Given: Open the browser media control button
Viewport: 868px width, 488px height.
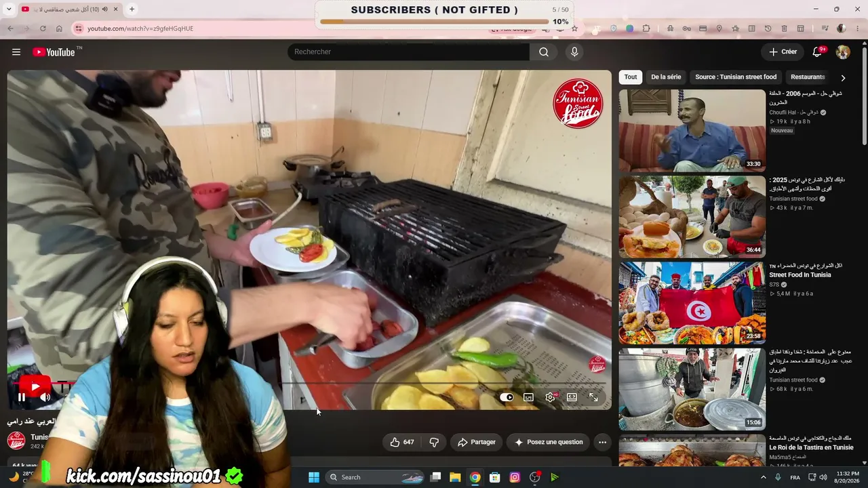Looking at the screenshot, I should click(x=825, y=28).
